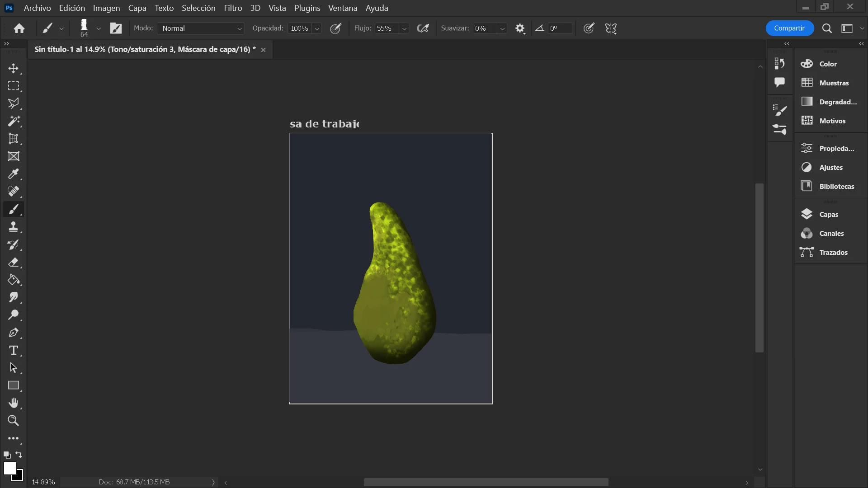Enable airbrush build-up effect
The image size is (868, 488).
(423, 28)
